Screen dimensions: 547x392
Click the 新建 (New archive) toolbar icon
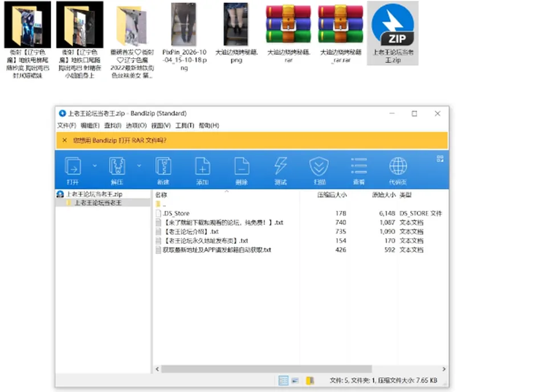coord(164,166)
